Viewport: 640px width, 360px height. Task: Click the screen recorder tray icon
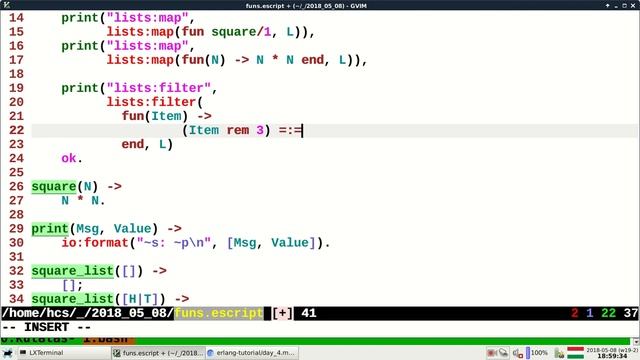tap(491, 353)
